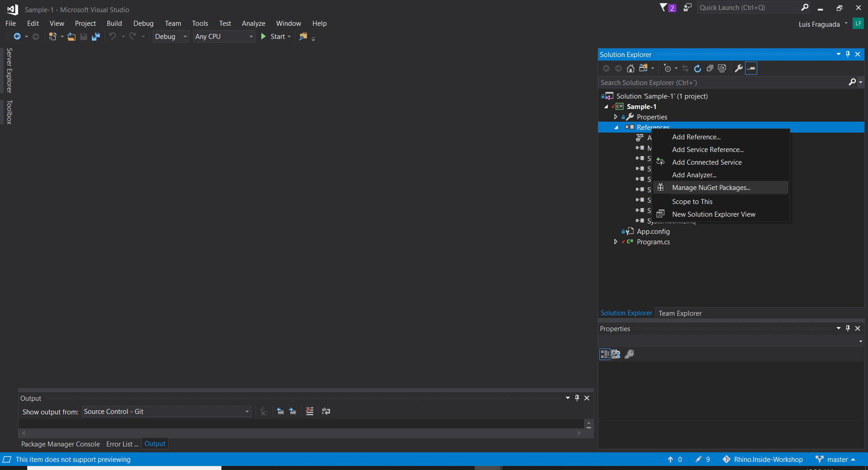
Task: Collapse the References node
Action: [616, 128]
